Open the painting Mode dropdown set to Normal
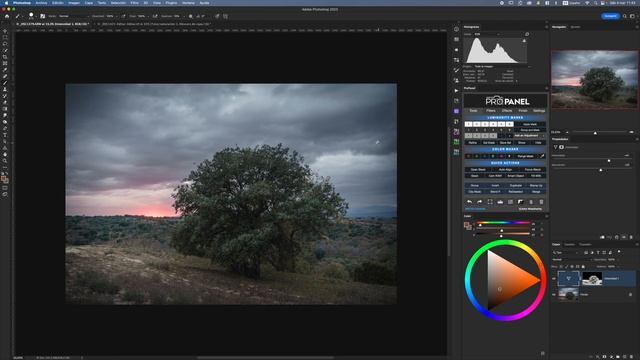The image size is (640, 360). pyautogui.click(x=73, y=16)
